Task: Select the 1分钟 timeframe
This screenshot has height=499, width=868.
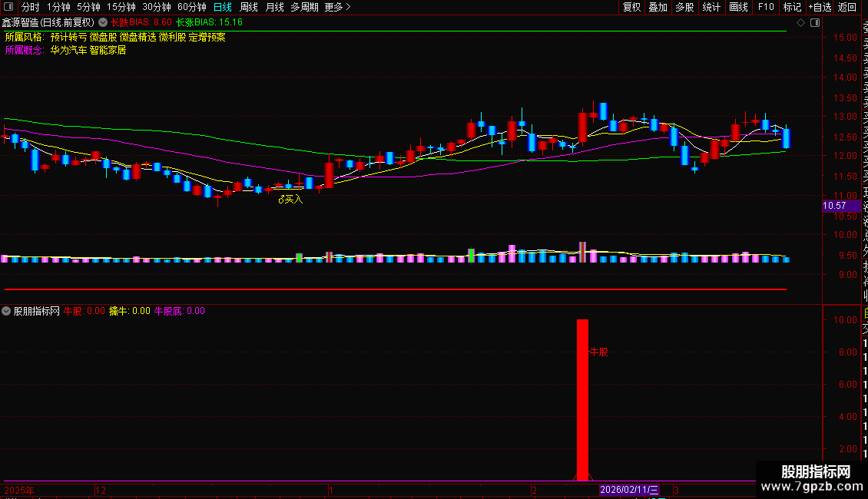Action: coord(58,7)
